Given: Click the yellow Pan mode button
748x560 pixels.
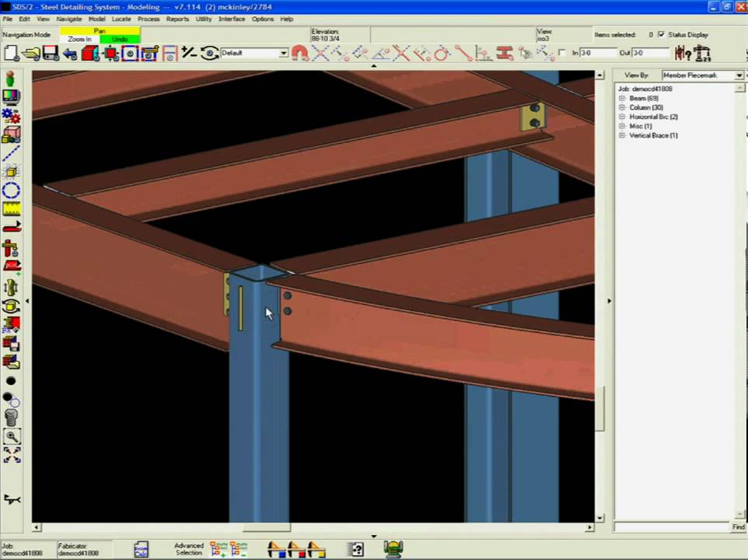Looking at the screenshot, I should 100,30.
